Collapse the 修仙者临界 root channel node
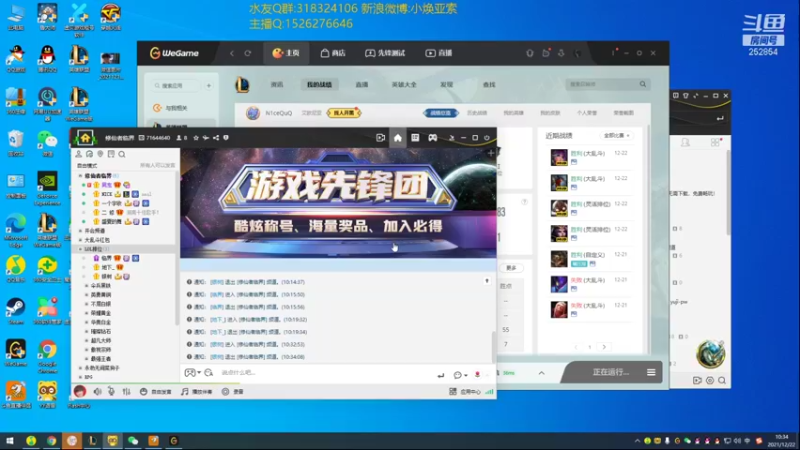The height and width of the screenshot is (450, 800). pos(80,176)
